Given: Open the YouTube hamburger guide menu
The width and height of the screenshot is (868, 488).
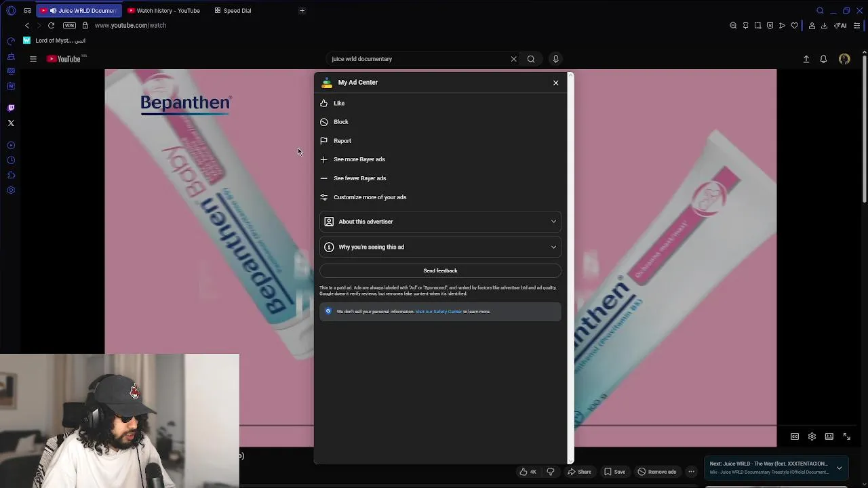Looking at the screenshot, I should coord(33,59).
